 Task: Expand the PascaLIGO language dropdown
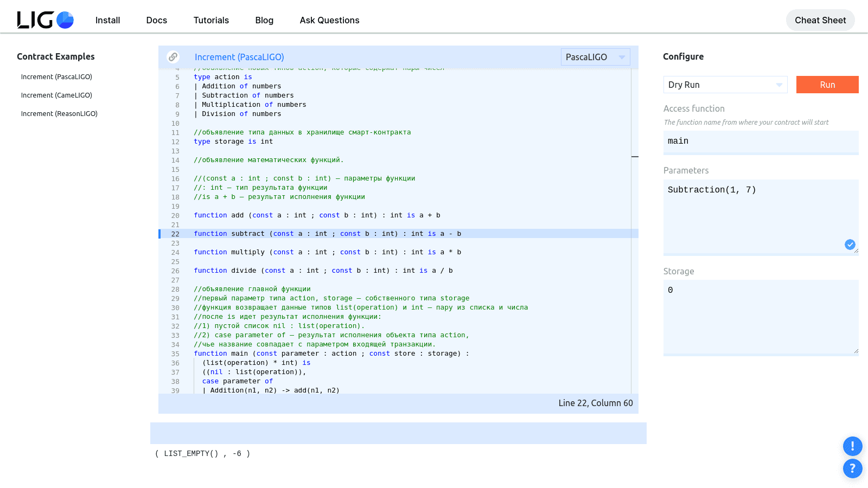[595, 57]
